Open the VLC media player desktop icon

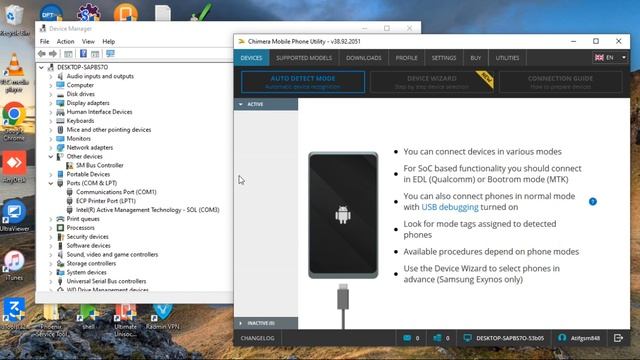coord(14,73)
